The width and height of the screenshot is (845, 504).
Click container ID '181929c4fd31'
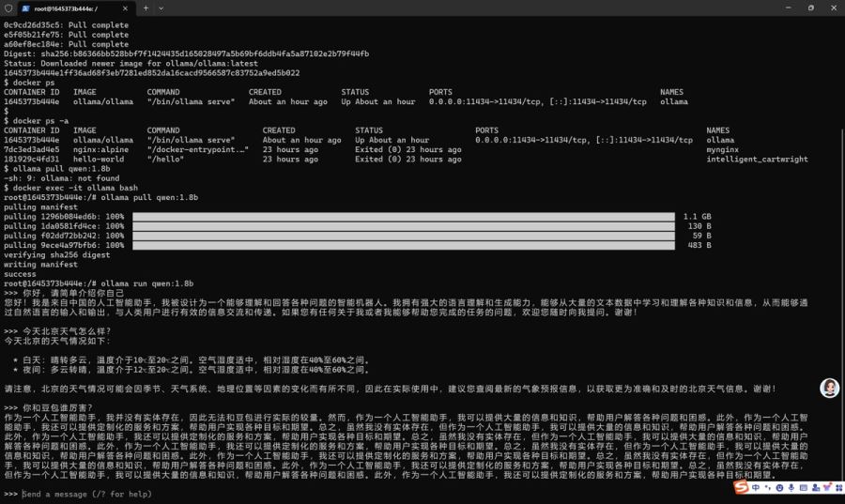[32, 160]
